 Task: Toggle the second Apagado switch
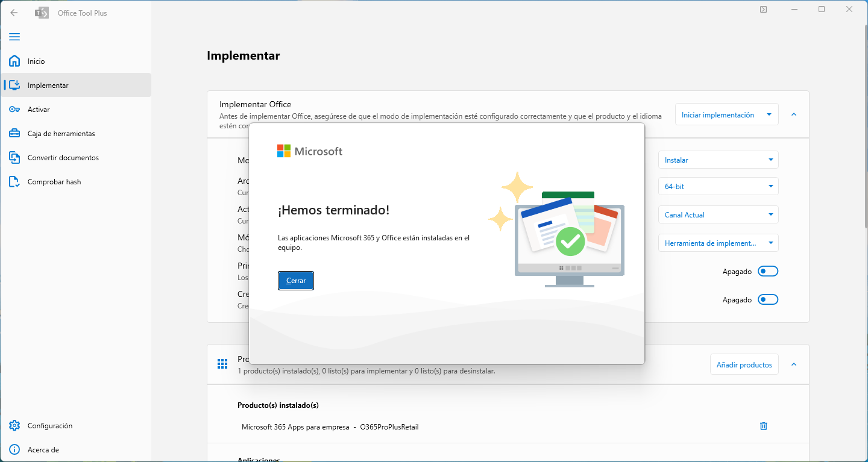coord(768,299)
